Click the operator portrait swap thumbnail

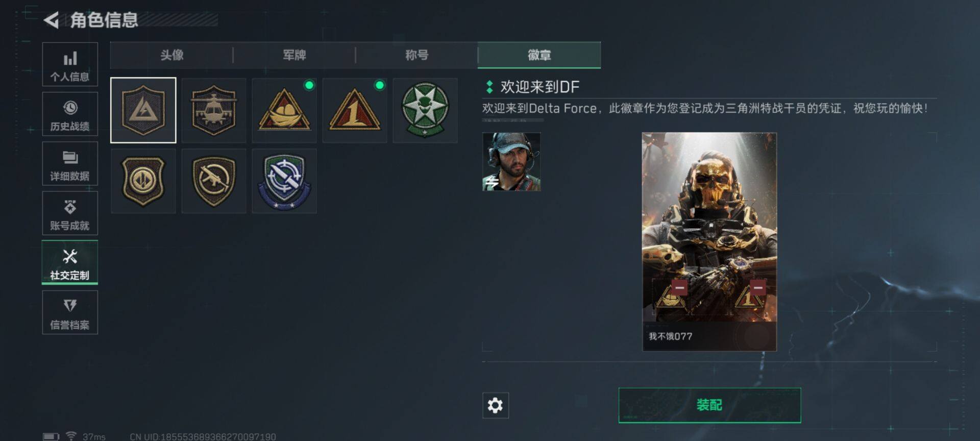point(511,162)
